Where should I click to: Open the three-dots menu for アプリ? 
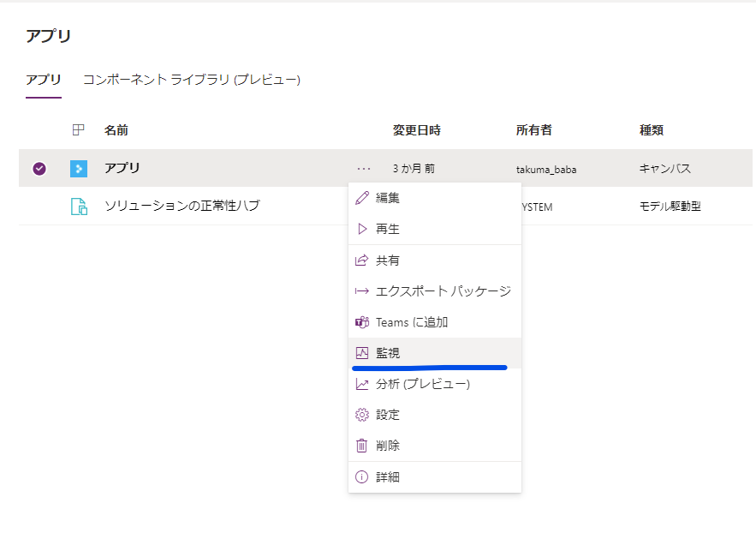(x=364, y=169)
